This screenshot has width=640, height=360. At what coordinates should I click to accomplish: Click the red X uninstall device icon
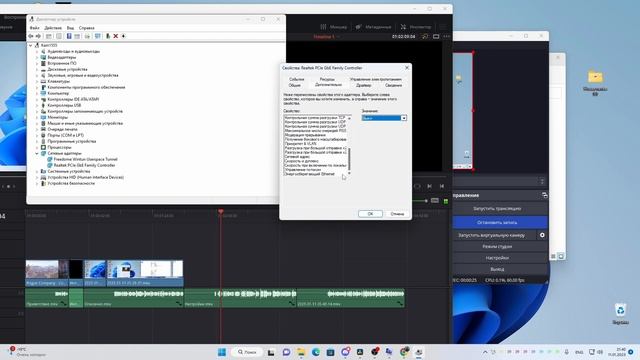[116, 36]
